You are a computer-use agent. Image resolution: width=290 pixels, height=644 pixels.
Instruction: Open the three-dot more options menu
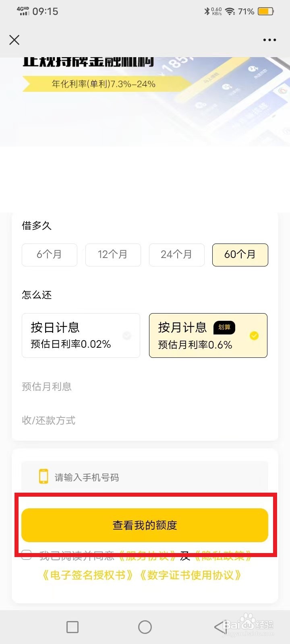(x=269, y=40)
